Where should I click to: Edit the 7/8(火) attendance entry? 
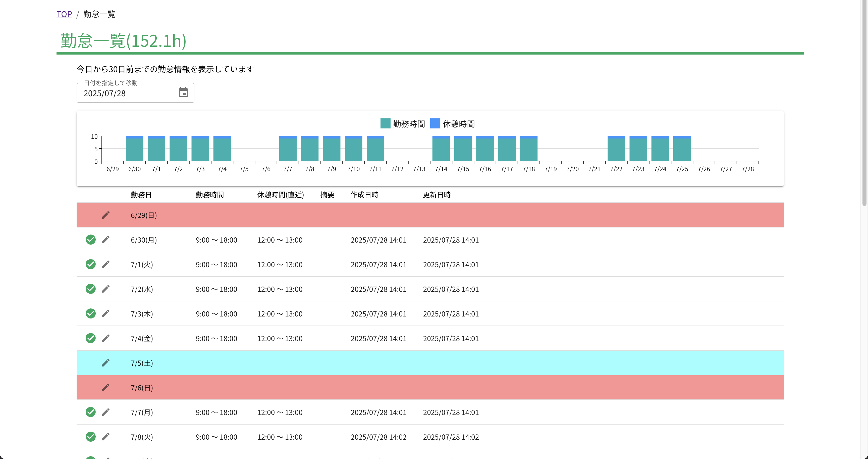105,437
